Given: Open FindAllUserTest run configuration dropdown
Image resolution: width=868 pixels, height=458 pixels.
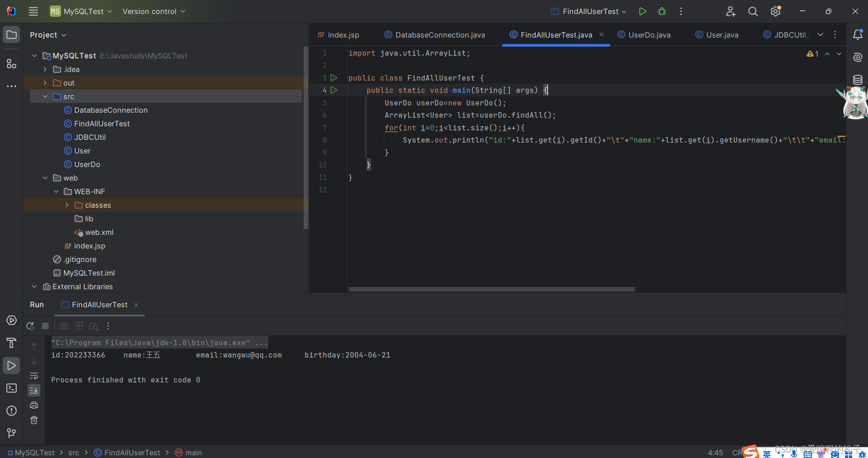Looking at the screenshot, I should (x=589, y=11).
